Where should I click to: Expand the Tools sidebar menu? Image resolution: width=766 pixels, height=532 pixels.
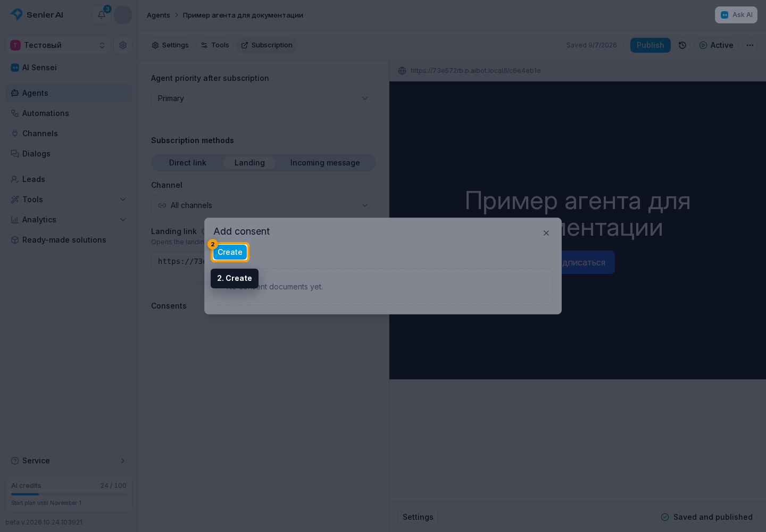[69, 199]
